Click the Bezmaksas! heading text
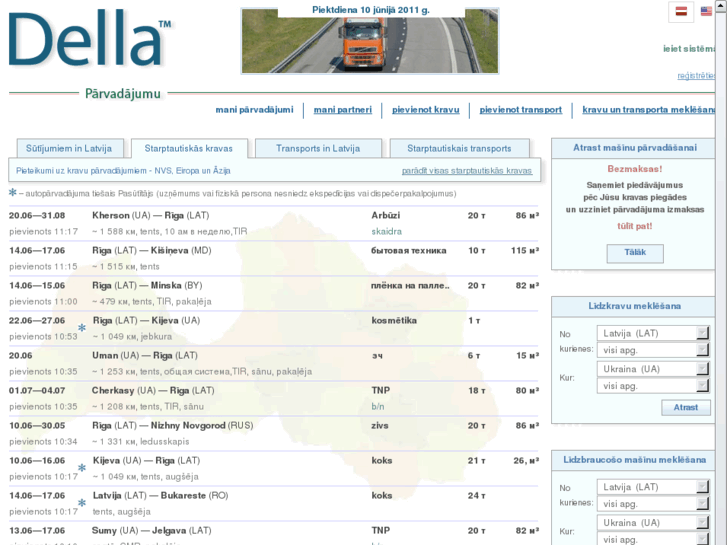 pyautogui.click(x=635, y=169)
